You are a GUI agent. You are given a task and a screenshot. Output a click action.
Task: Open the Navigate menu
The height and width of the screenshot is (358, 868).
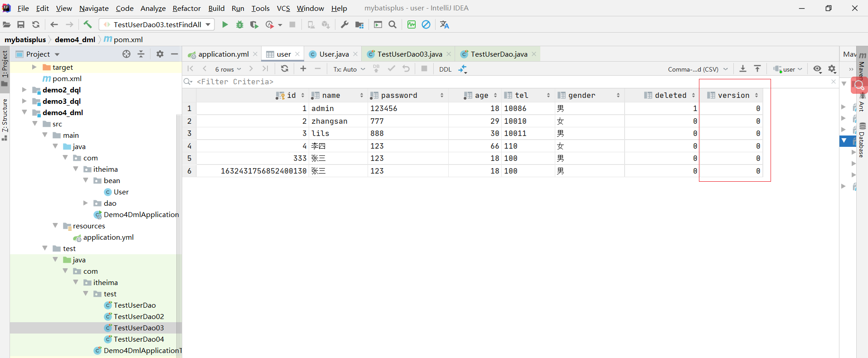[x=94, y=8]
